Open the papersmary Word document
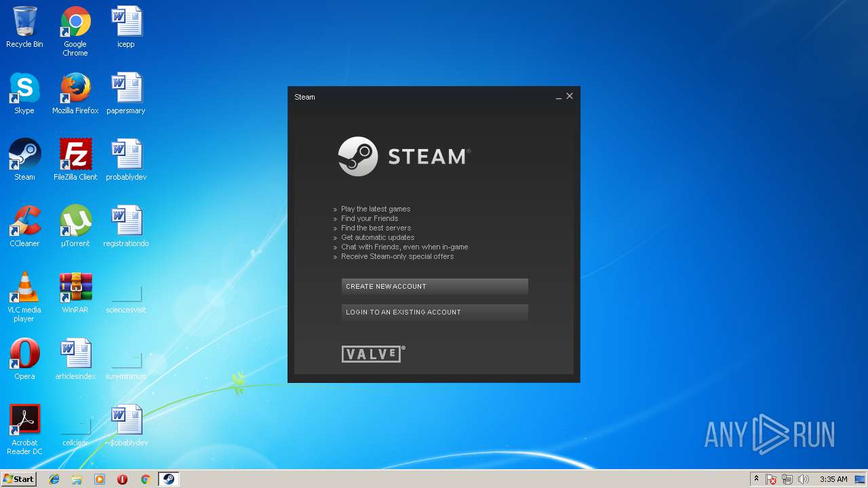The height and width of the screenshot is (488, 868). tap(126, 94)
